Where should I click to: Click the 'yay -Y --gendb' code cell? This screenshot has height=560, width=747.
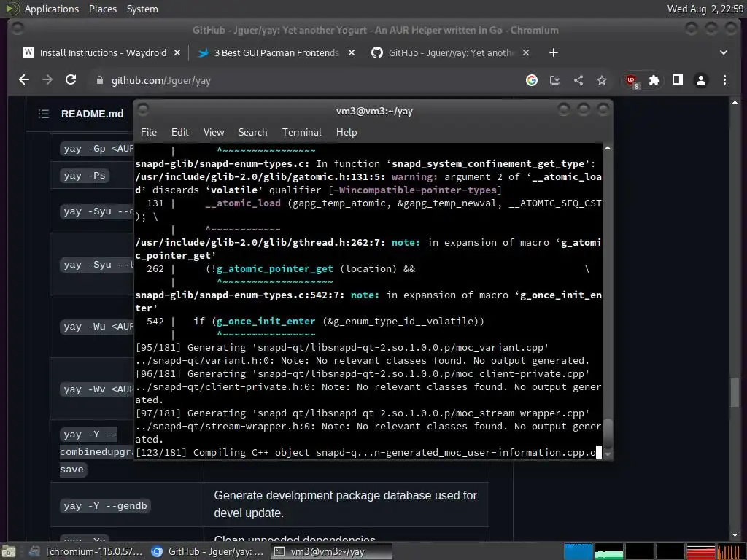(105, 506)
